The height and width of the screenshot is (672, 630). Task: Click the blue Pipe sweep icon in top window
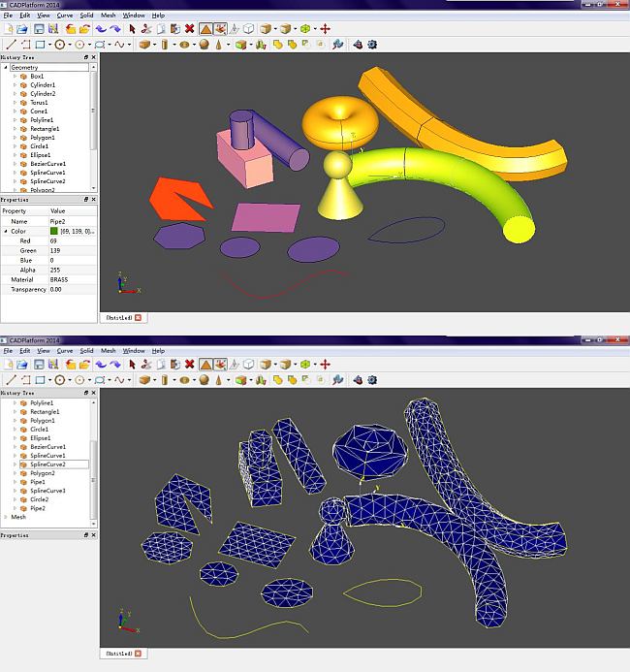pyautogui.click(x=338, y=45)
